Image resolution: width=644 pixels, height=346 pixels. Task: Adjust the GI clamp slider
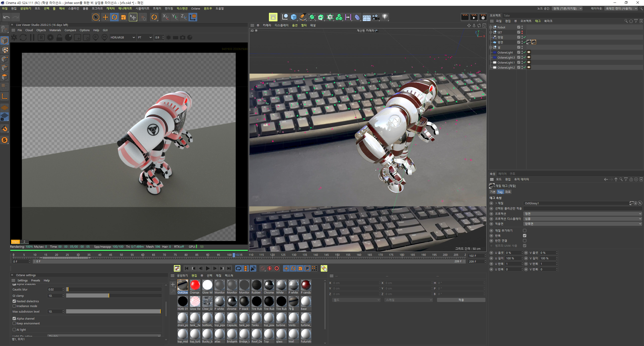pyautogui.click(x=114, y=296)
